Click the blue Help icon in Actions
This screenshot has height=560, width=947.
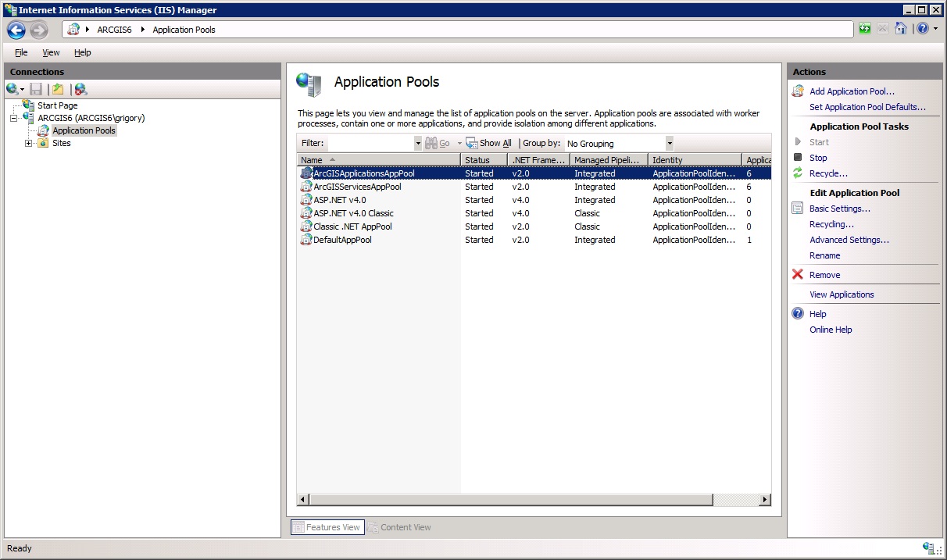pos(798,314)
